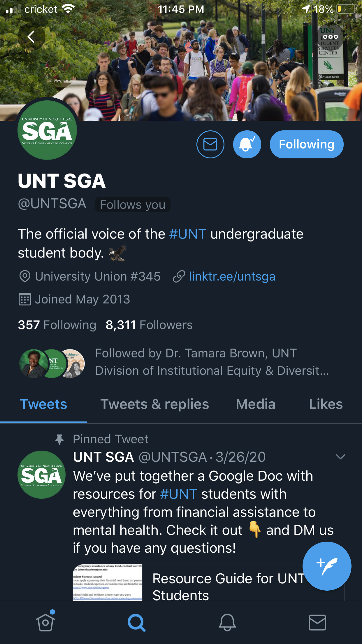
Task: Open the Search tab icon
Action: point(136,622)
